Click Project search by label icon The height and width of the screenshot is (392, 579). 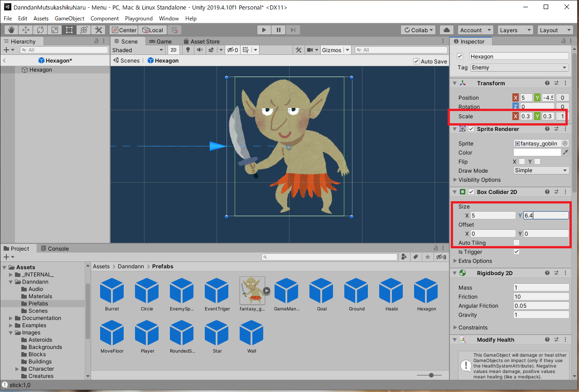(x=415, y=257)
